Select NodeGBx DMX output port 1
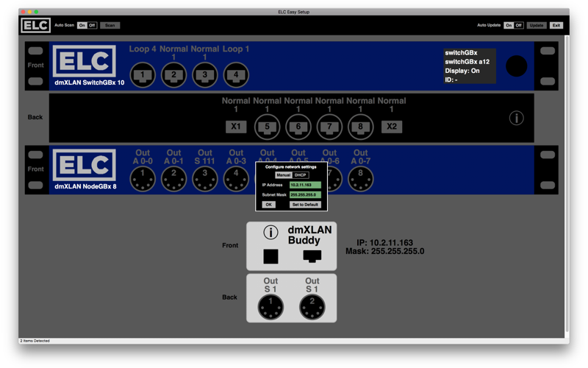This screenshot has height=368, width=588. tap(143, 179)
